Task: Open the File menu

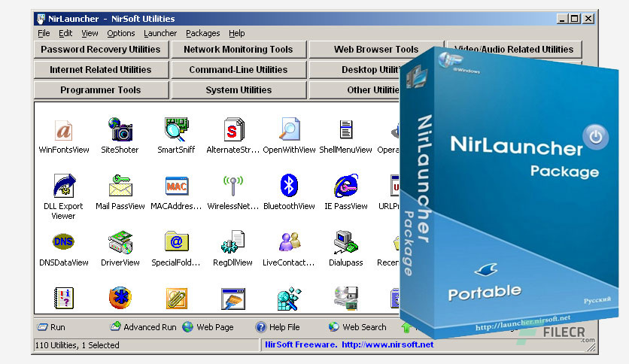Action: click(44, 33)
